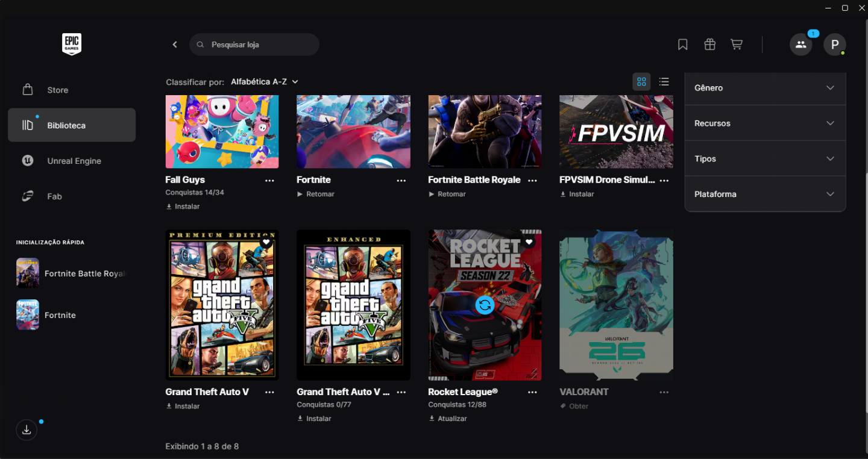Open the GTA V Enhanced cover art
Viewport: 868px width, 459px height.
point(353,305)
